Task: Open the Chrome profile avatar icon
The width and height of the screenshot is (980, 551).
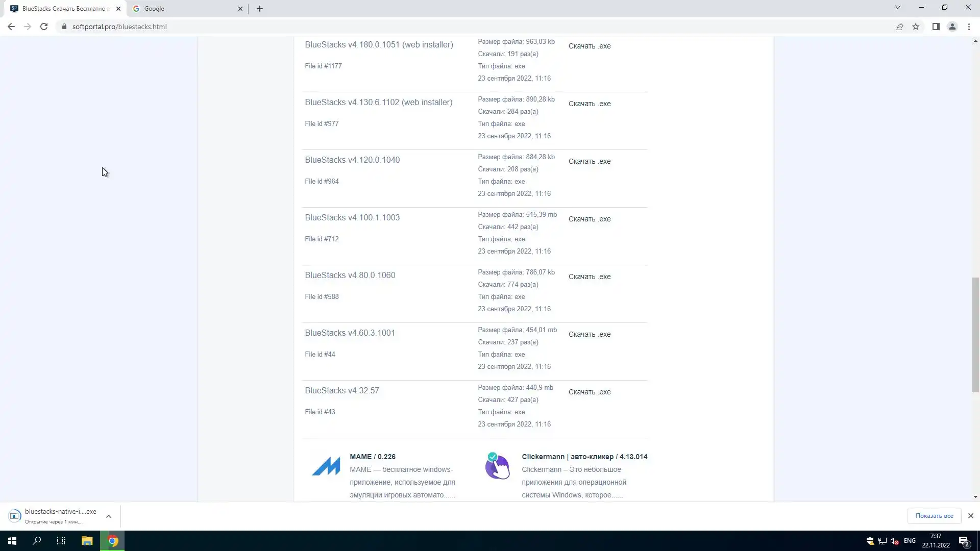Action: click(952, 27)
